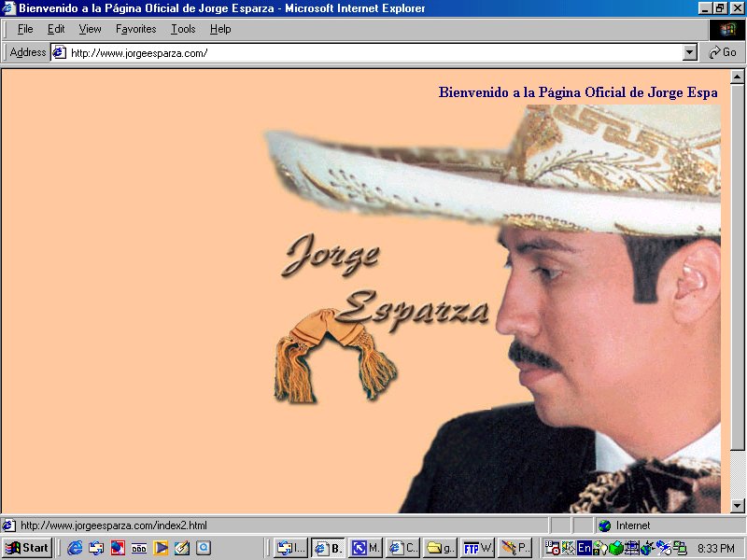Click the orange play-arrow quick launch icon

point(161,548)
